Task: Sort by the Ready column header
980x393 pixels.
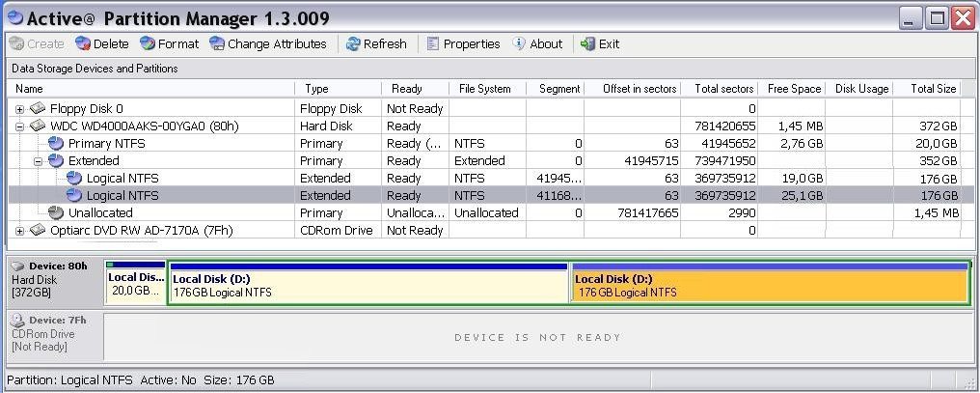Action: pos(415,89)
